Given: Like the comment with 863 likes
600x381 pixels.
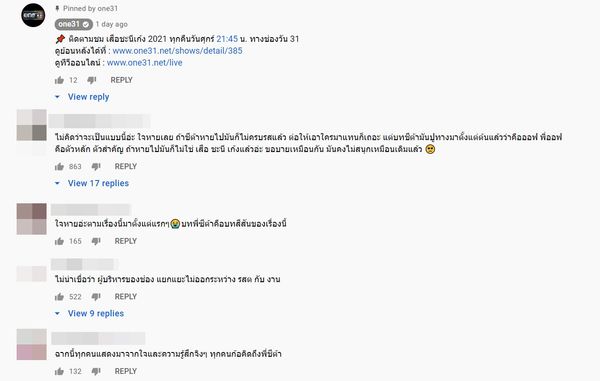Looking at the screenshot, I should coord(59,166).
